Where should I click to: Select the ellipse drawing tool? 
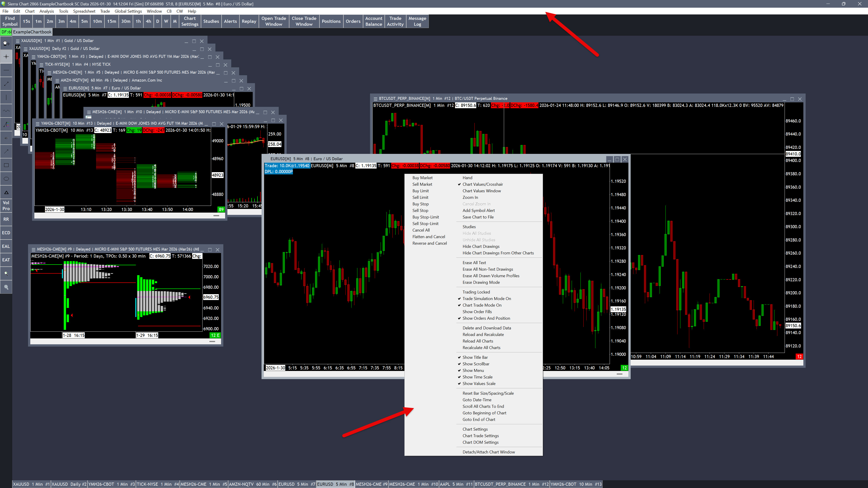6,178
